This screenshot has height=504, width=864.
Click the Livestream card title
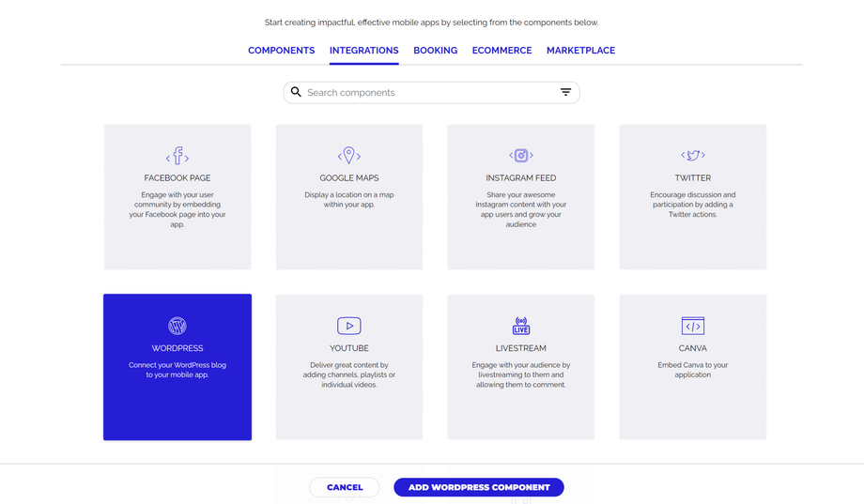[520, 348]
